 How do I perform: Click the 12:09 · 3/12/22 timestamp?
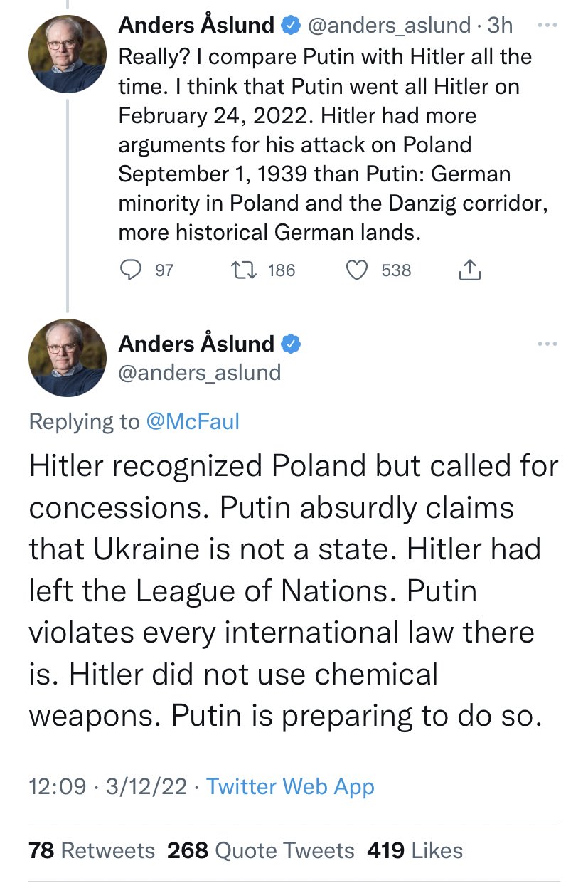tap(108, 786)
